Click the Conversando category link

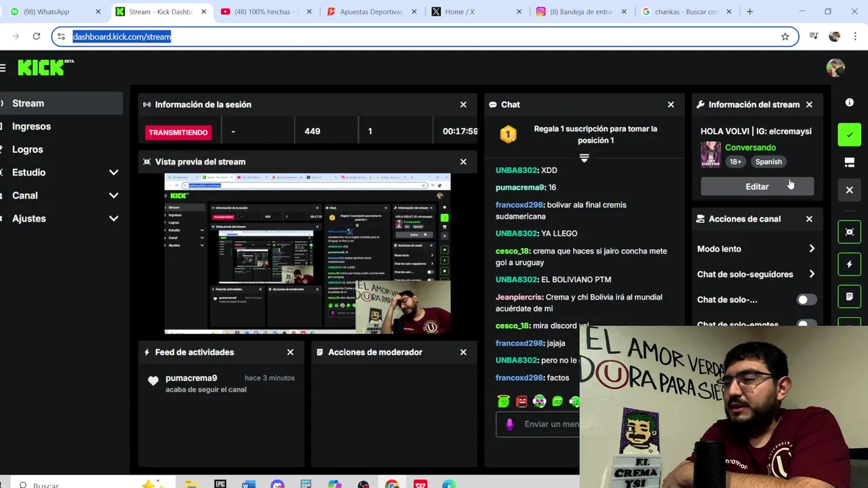(x=750, y=147)
